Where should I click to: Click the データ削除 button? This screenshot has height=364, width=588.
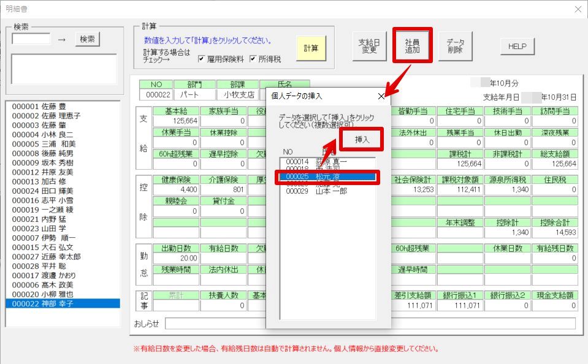click(454, 46)
